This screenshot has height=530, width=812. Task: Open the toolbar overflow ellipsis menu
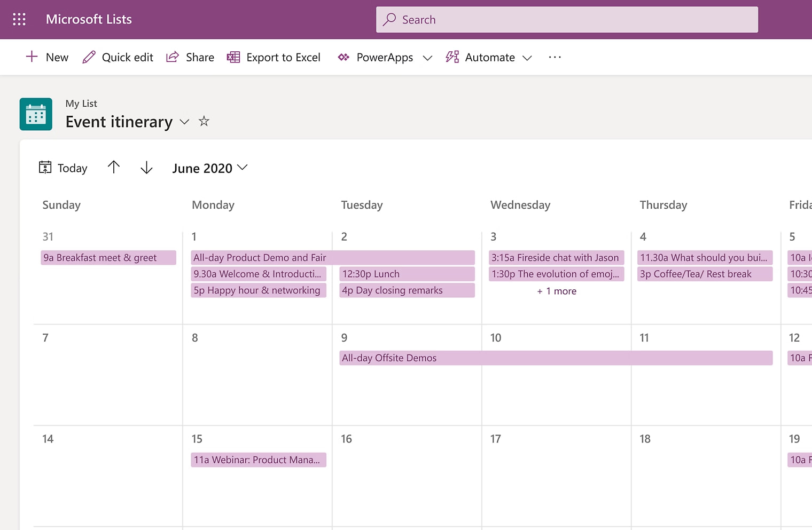coord(555,57)
